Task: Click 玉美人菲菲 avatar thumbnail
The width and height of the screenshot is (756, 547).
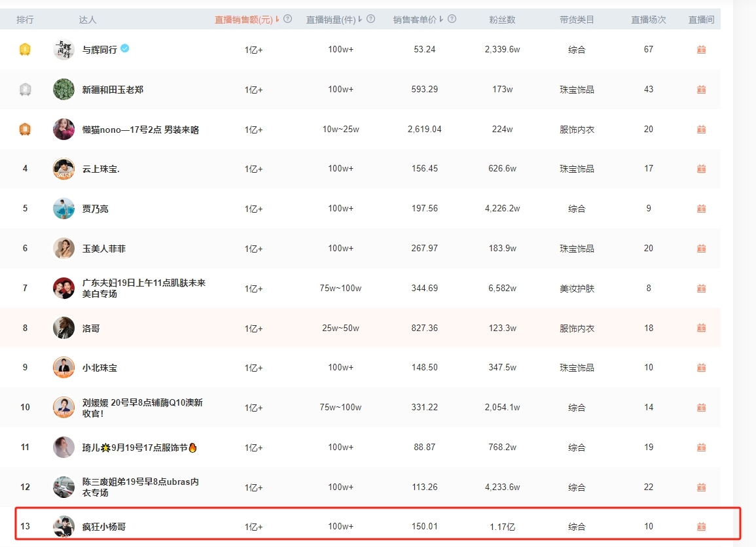Action: 63,248
